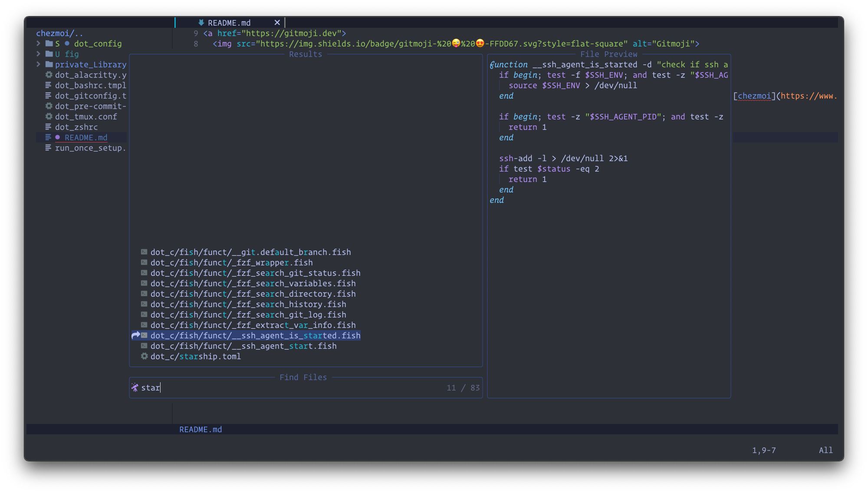Click the chezmoi/.. root path
The image size is (868, 493).
click(59, 33)
